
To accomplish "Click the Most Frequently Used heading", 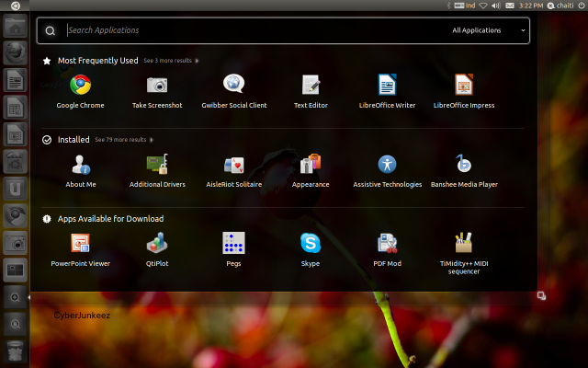I will click(x=98, y=61).
